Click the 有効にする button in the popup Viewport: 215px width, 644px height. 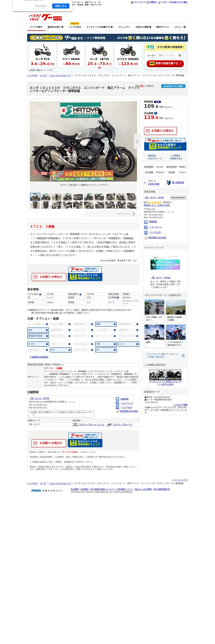pyautogui.click(x=61, y=6)
